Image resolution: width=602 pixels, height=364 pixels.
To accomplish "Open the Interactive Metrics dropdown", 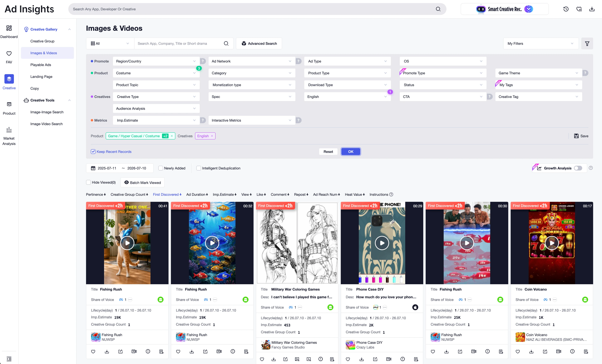I will [x=252, y=120].
